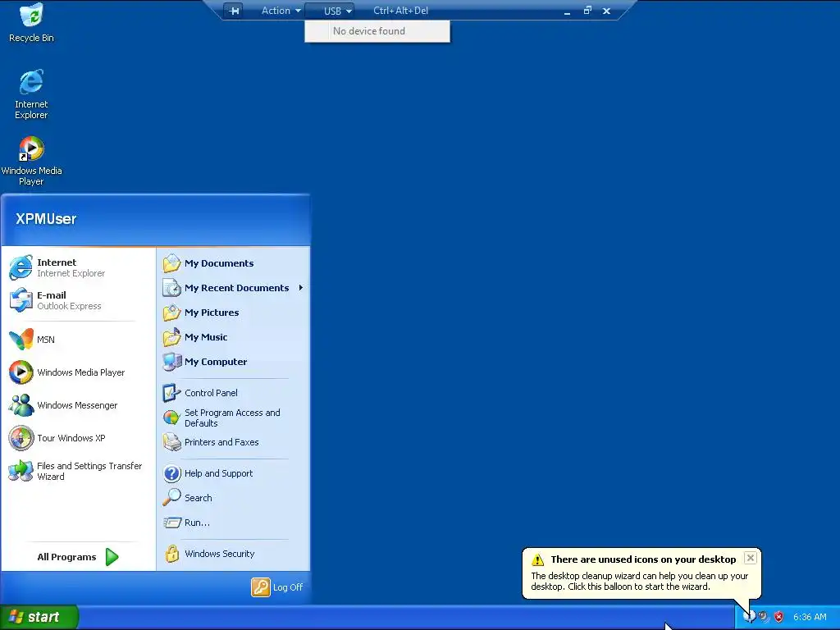Open Windows Media Player in Start menu

tap(78, 372)
